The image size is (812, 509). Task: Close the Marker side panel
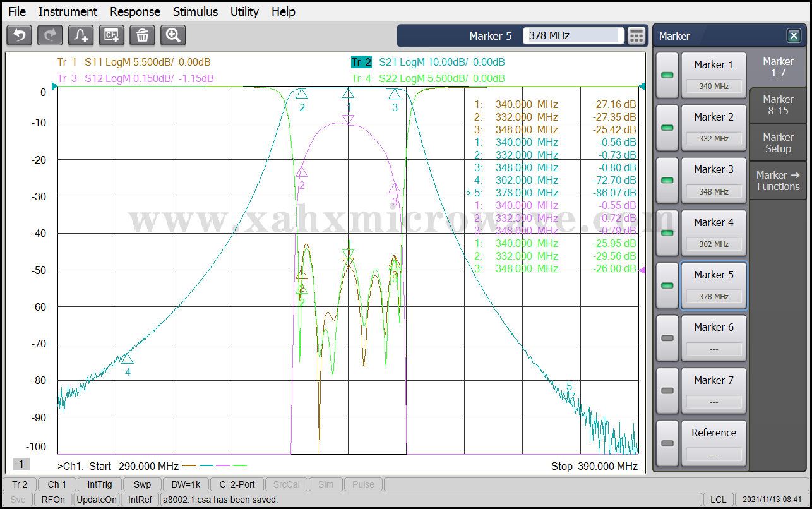pos(793,36)
